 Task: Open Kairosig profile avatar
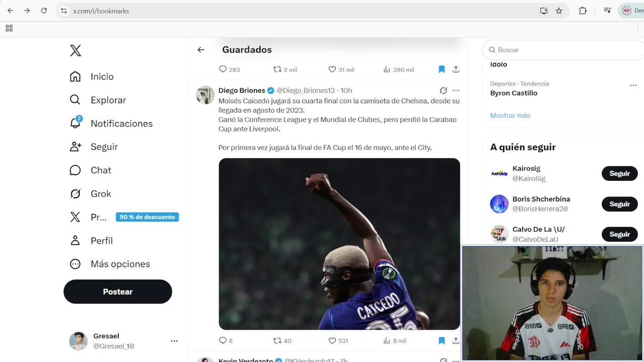(x=500, y=173)
